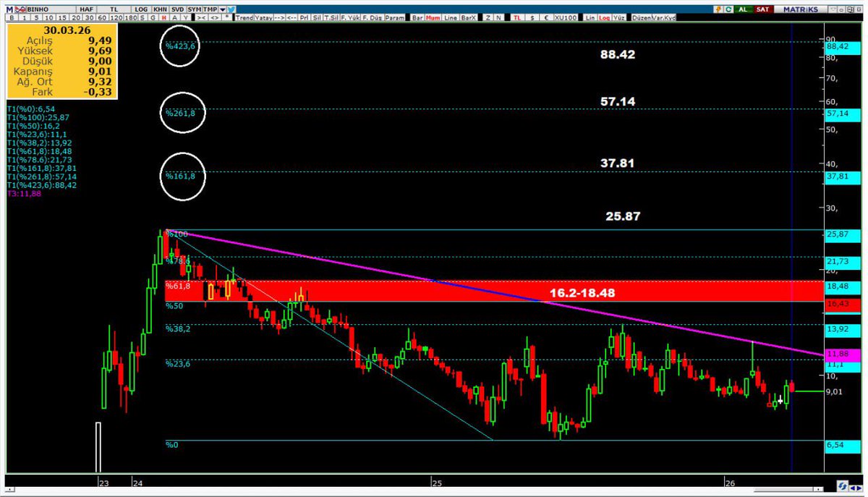The image size is (868, 497).
Task: Switch chart type to Line
Action: 451,17
